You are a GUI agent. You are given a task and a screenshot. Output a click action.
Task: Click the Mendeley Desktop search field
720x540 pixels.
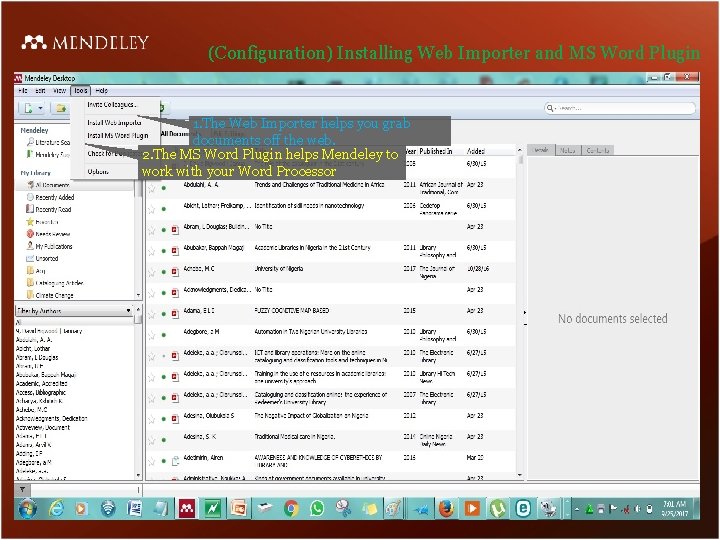coord(620,108)
